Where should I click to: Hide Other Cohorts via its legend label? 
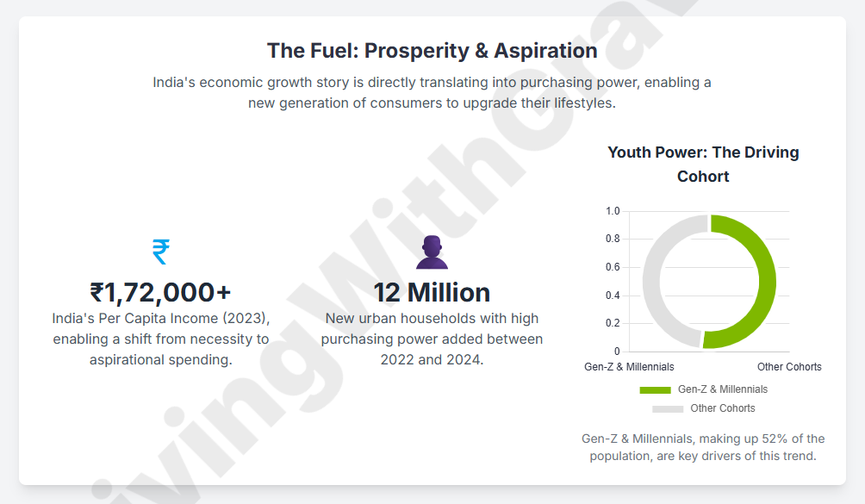pyautogui.click(x=722, y=408)
